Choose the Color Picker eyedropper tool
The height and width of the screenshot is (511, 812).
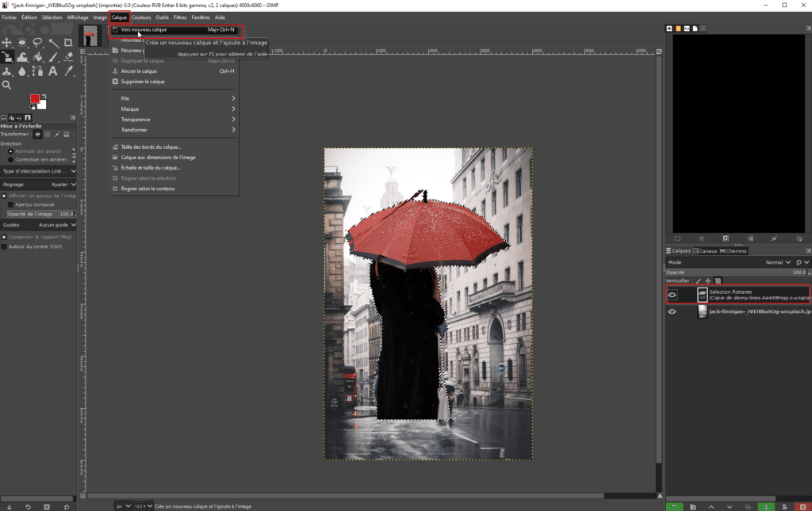[x=68, y=71]
